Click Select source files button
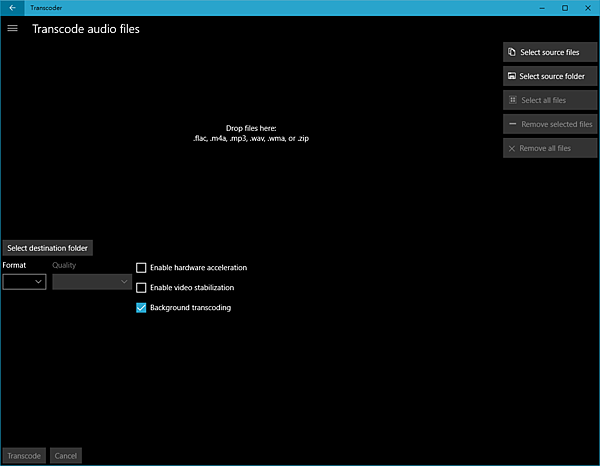This screenshot has height=466, width=600. point(549,52)
